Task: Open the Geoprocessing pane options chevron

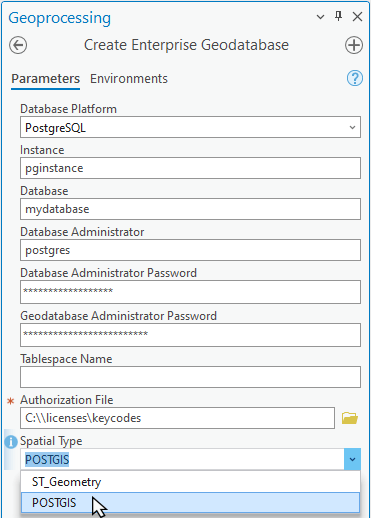Action: pos(320,17)
